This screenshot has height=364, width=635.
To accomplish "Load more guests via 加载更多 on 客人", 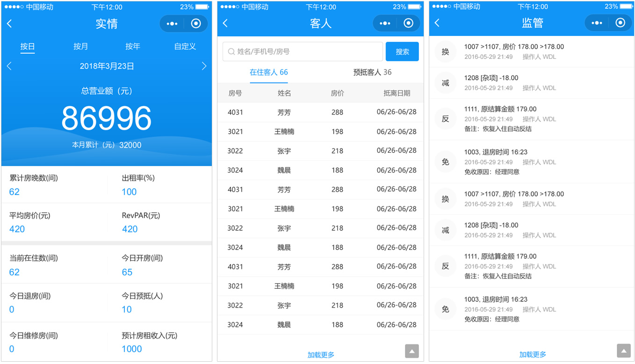I will 321,355.
